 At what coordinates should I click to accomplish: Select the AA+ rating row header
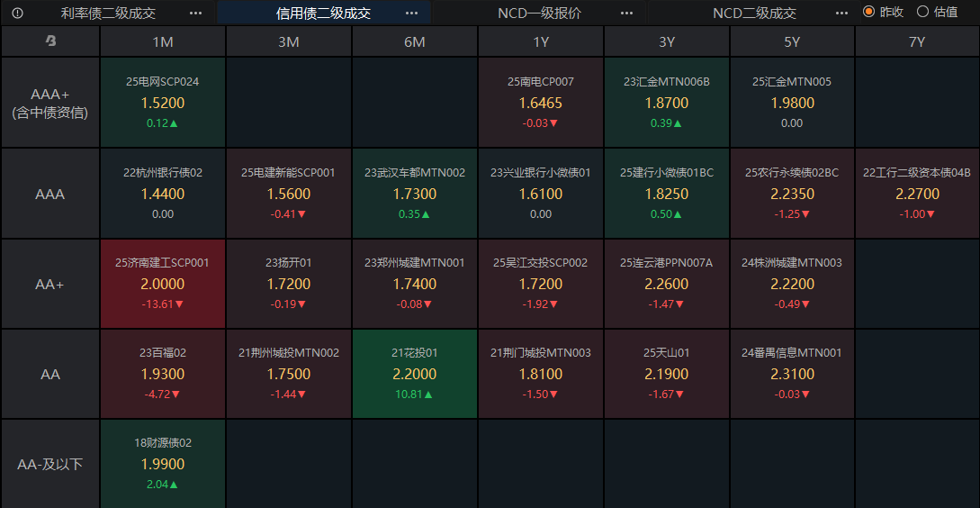click(x=50, y=284)
